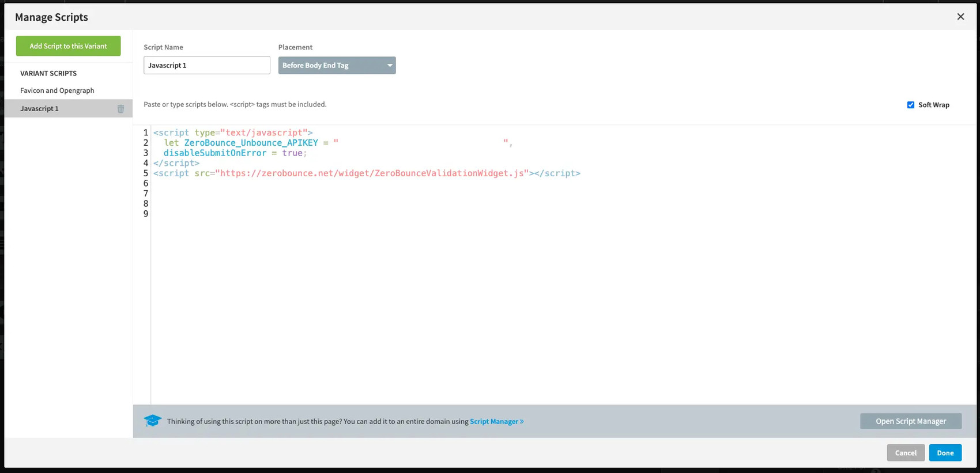Image resolution: width=980 pixels, height=473 pixels.
Task: Delete the Javascript 1 script via trash icon
Action: 120,109
